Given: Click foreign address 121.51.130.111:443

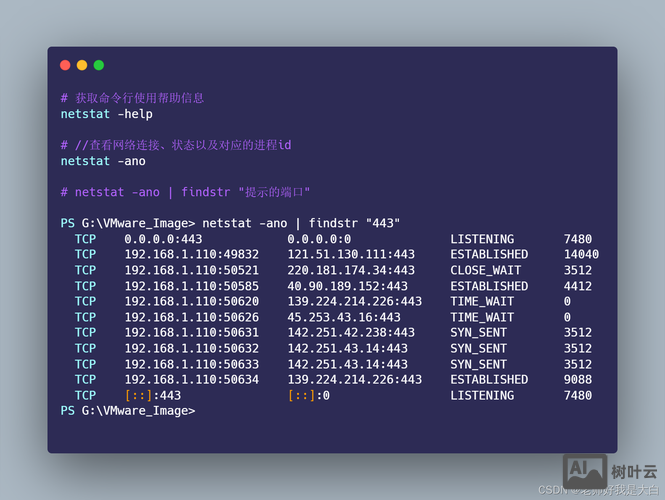Looking at the screenshot, I should (x=351, y=254).
